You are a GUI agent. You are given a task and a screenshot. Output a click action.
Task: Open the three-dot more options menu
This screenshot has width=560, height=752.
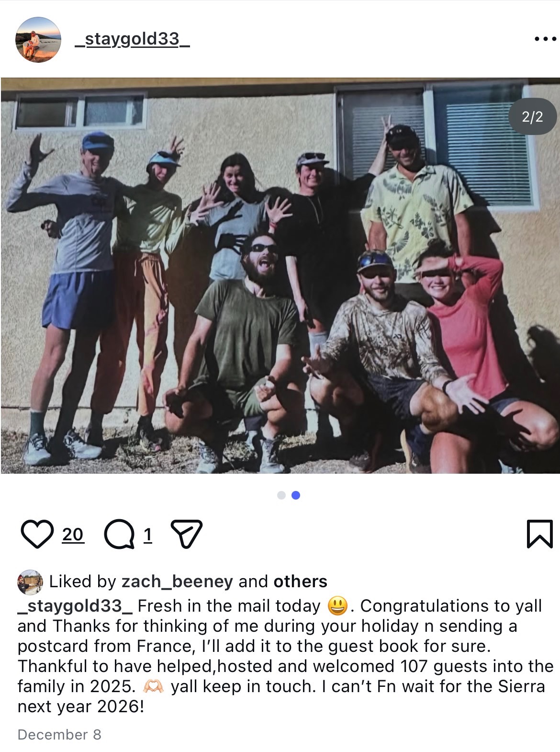[545, 39]
